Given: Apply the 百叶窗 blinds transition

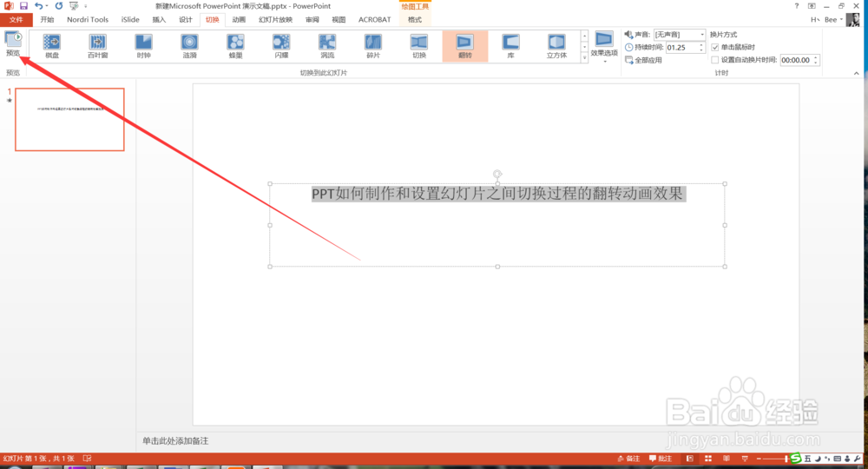Looking at the screenshot, I should (x=98, y=45).
